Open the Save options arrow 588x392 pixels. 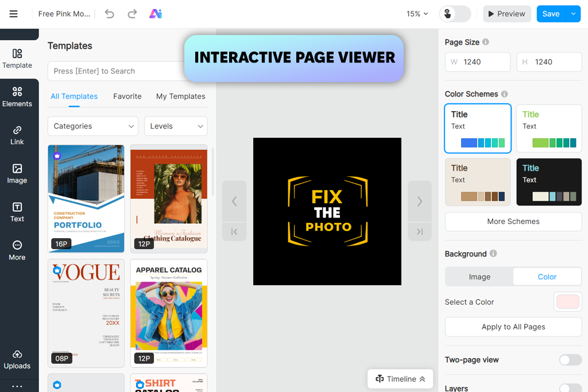[573, 14]
